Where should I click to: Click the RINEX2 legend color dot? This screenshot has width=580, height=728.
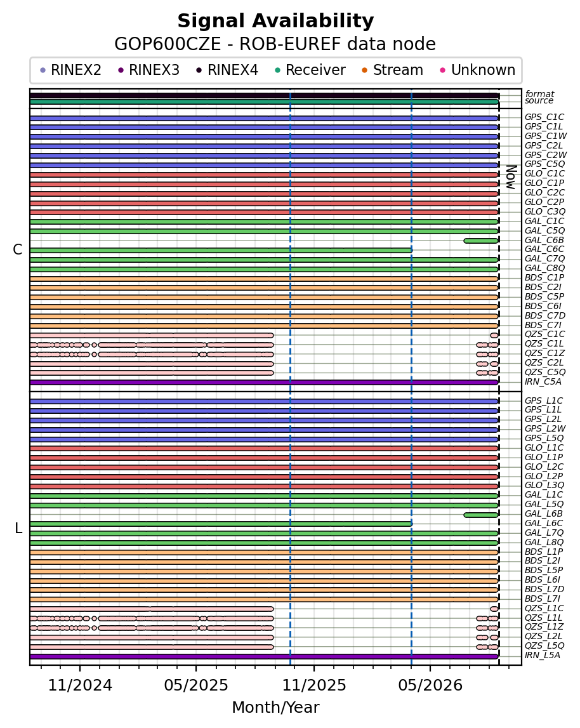click(43, 70)
